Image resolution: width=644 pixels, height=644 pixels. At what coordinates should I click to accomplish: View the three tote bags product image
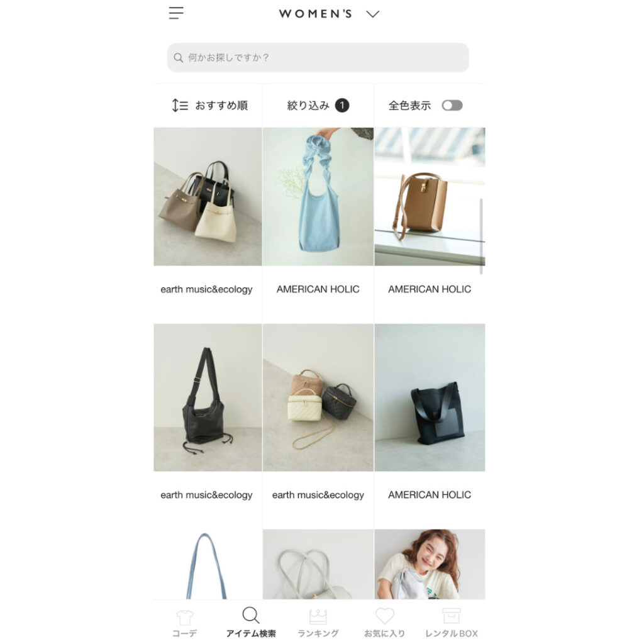[x=208, y=197]
